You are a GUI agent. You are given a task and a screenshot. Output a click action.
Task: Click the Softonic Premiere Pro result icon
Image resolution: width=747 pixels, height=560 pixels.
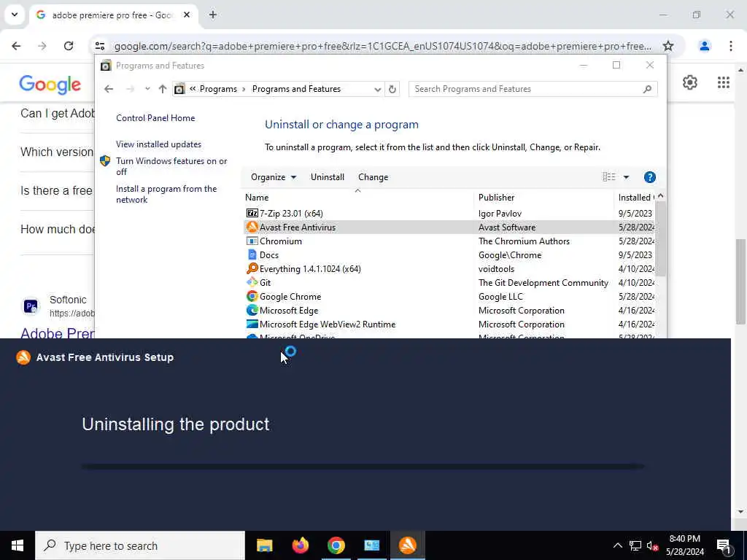tap(31, 306)
